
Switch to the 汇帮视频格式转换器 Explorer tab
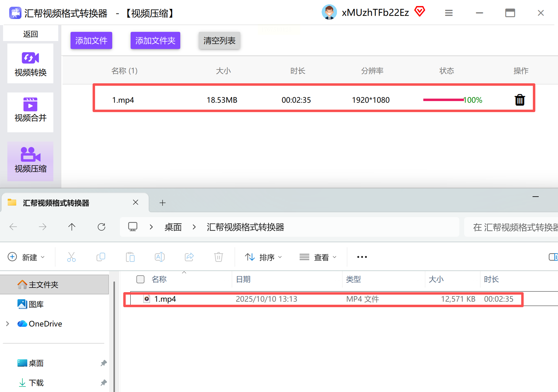coord(75,203)
